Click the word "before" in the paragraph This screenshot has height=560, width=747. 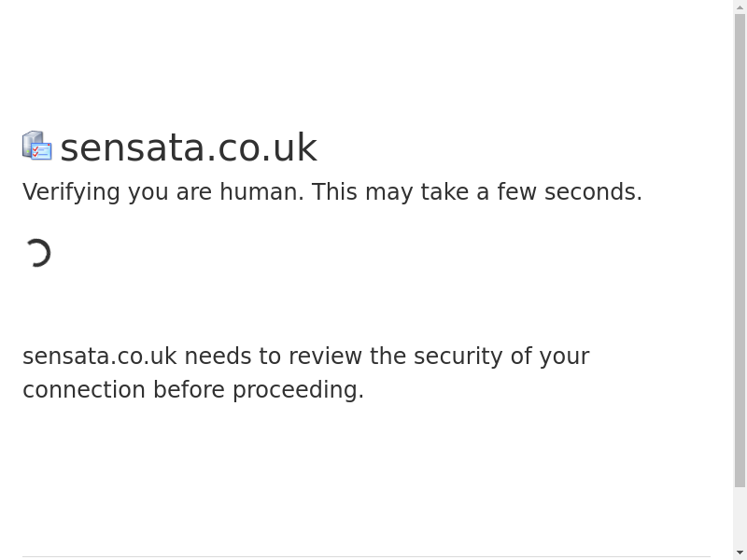pyautogui.click(x=190, y=390)
